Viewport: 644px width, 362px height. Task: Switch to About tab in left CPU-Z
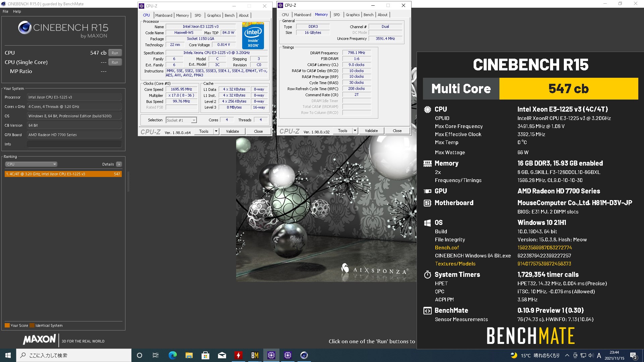(244, 15)
